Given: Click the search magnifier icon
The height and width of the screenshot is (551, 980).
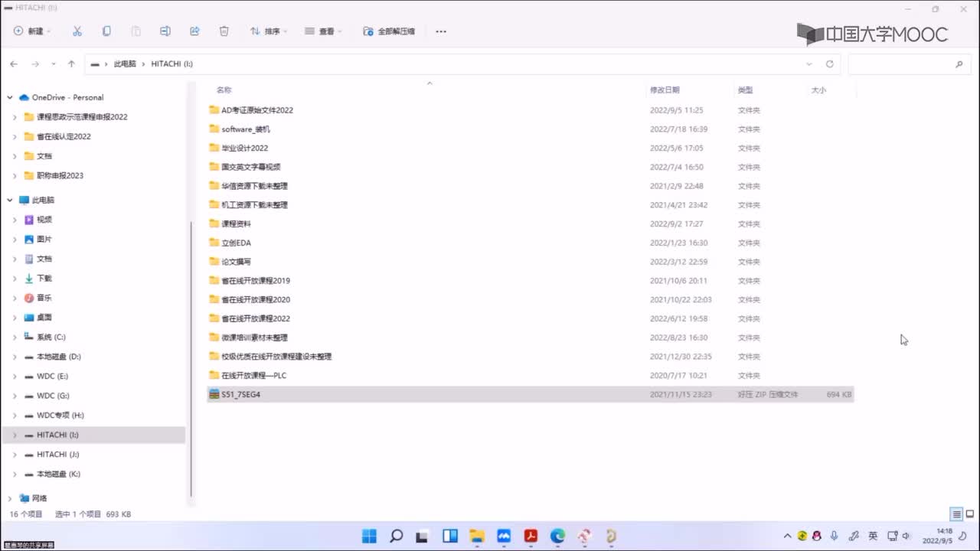Looking at the screenshot, I should pos(959,64).
